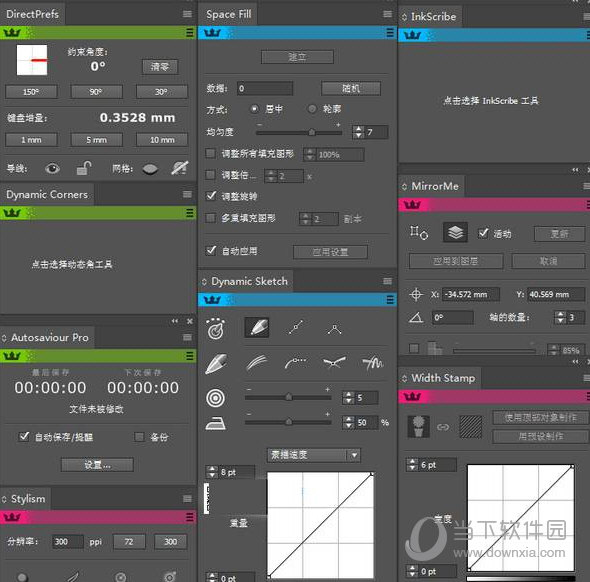
Task: Click the snap-to-grid icon in DirectPrefs
Action: 180,168
